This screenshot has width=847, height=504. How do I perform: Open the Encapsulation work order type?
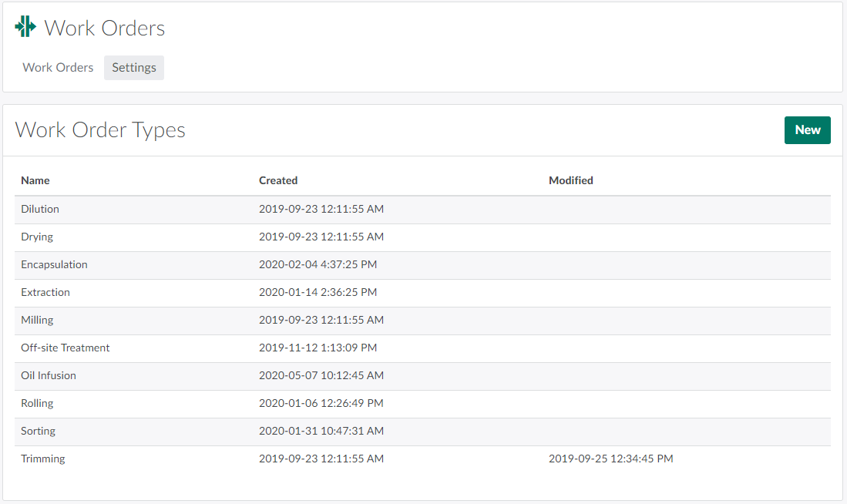tap(54, 264)
